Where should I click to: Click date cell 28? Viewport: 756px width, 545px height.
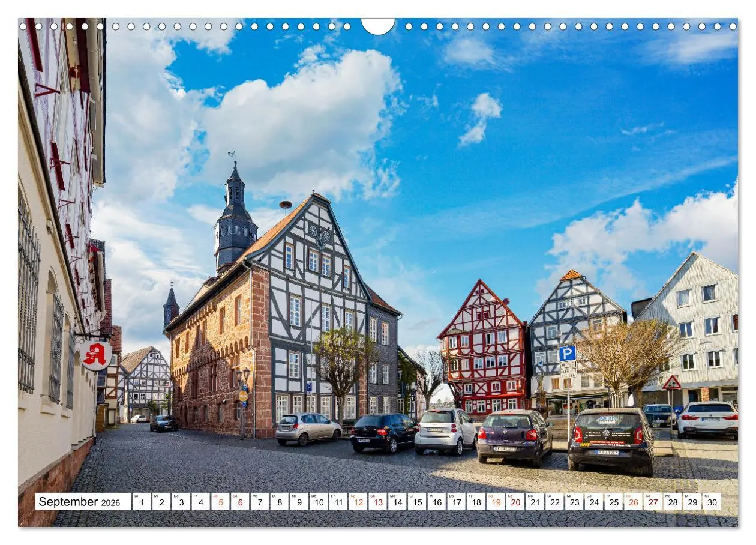(x=672, y=502)
